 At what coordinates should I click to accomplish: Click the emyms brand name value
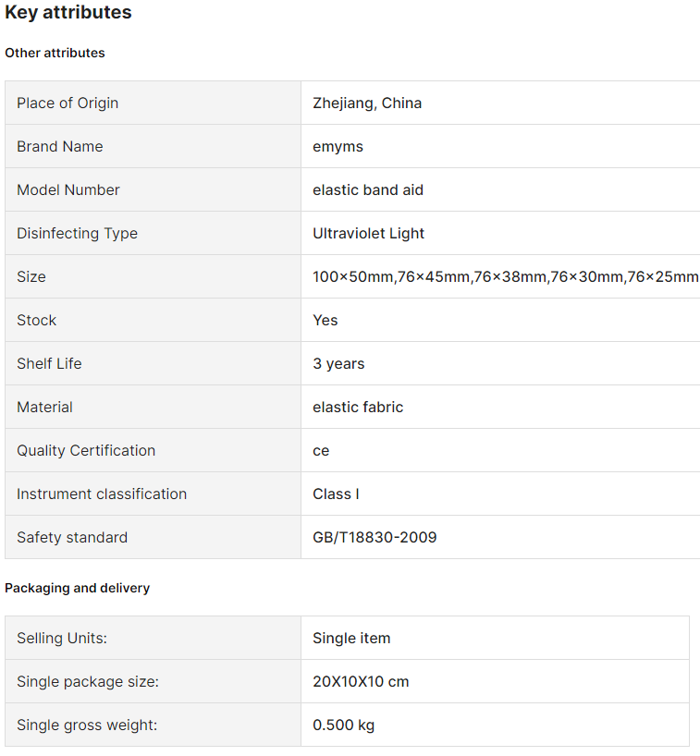pyautogui.click(x=338, y=147)
